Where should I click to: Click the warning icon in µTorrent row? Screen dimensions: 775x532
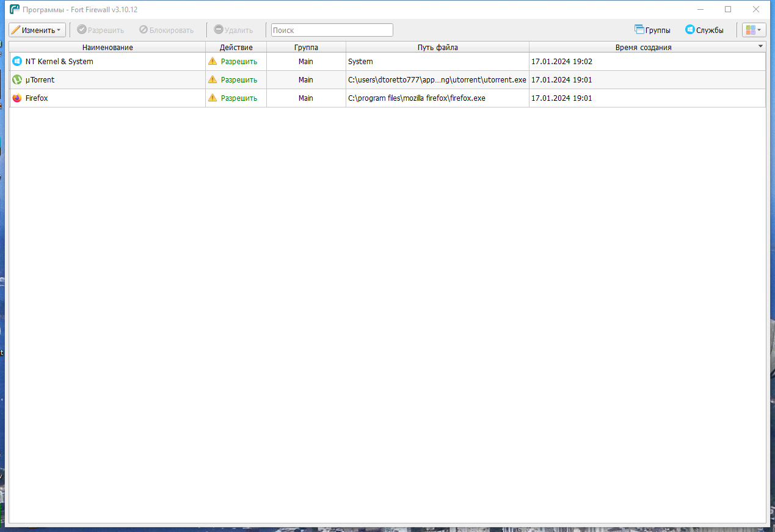[213, 80]
